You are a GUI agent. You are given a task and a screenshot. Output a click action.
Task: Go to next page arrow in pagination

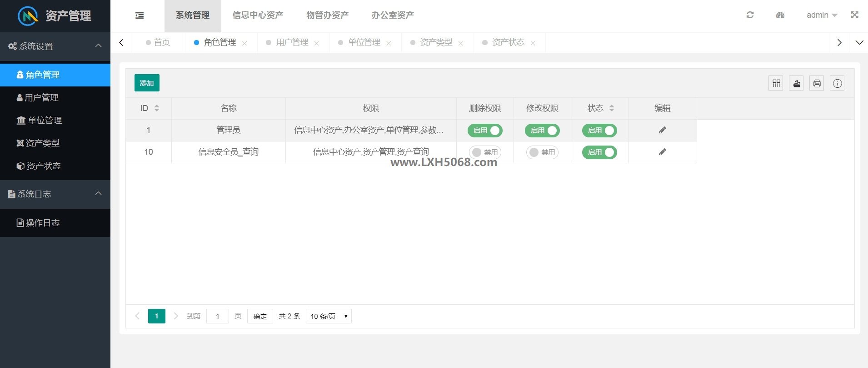point(175,316)
